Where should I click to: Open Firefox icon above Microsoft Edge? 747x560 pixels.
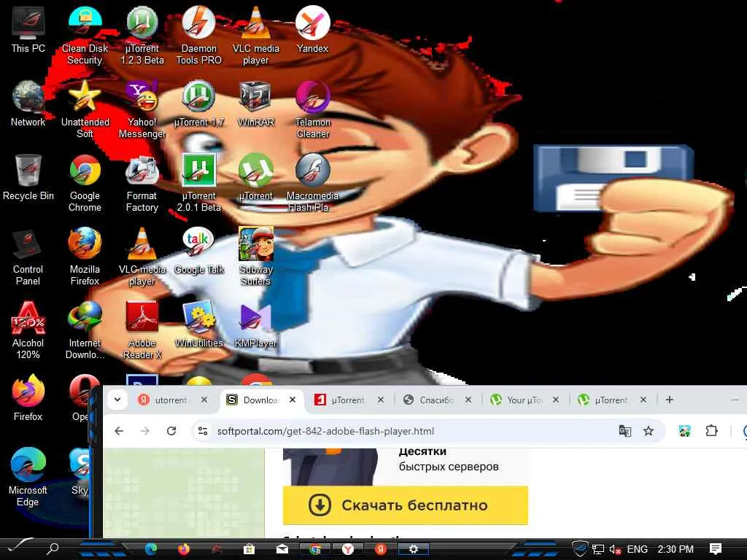[28, 398]
